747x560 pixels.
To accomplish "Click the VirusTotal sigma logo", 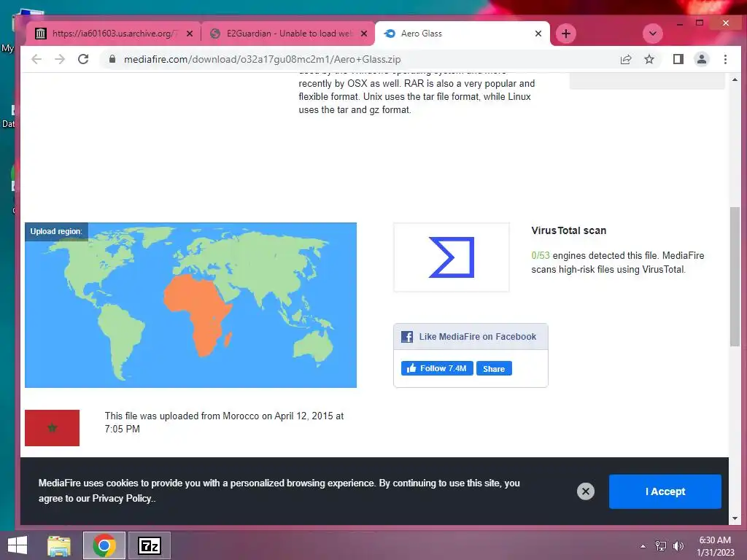I will click(451, 257).
